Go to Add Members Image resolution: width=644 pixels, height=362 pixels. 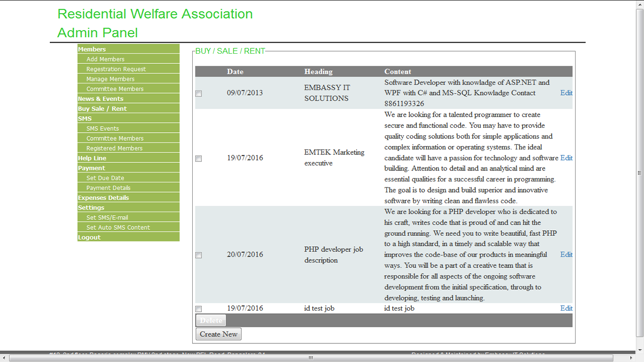128,59
